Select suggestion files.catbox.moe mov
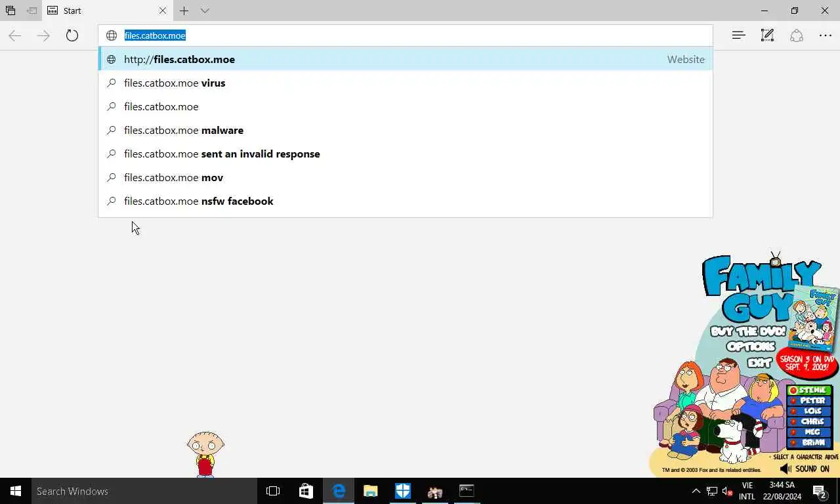This screenshot has width=840, height=504. point(406,177)
